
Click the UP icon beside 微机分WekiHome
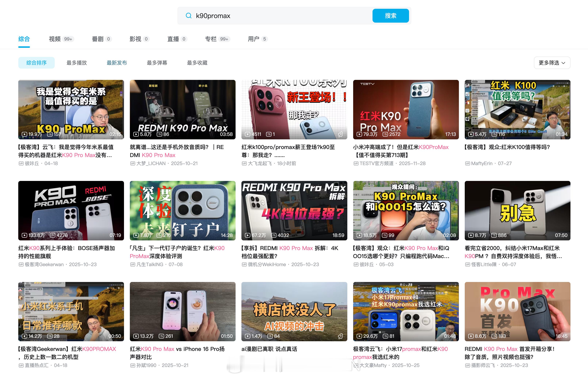pos(244,265)
